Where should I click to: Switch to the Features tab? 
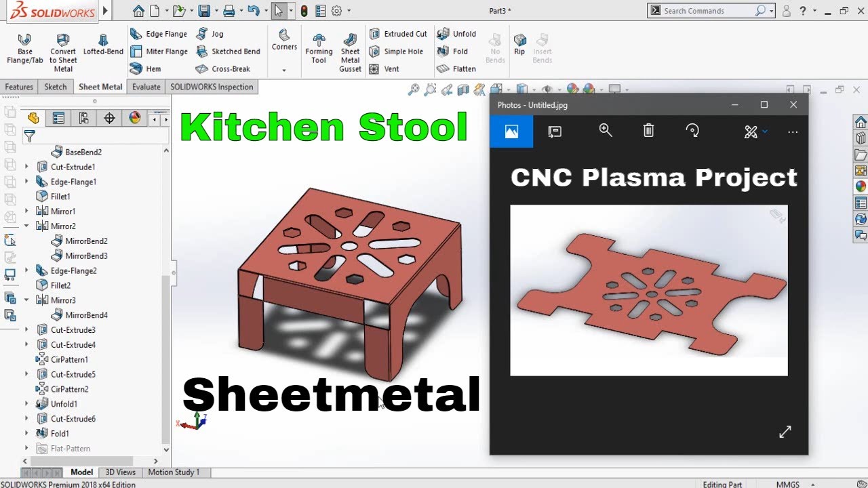coord(19,87)
